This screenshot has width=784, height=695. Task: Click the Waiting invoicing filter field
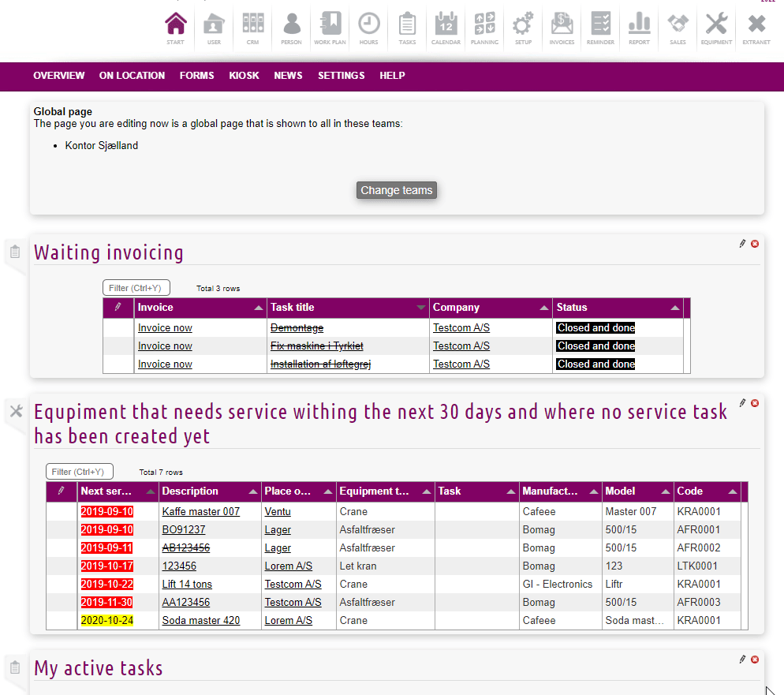(x=136, y=288)
